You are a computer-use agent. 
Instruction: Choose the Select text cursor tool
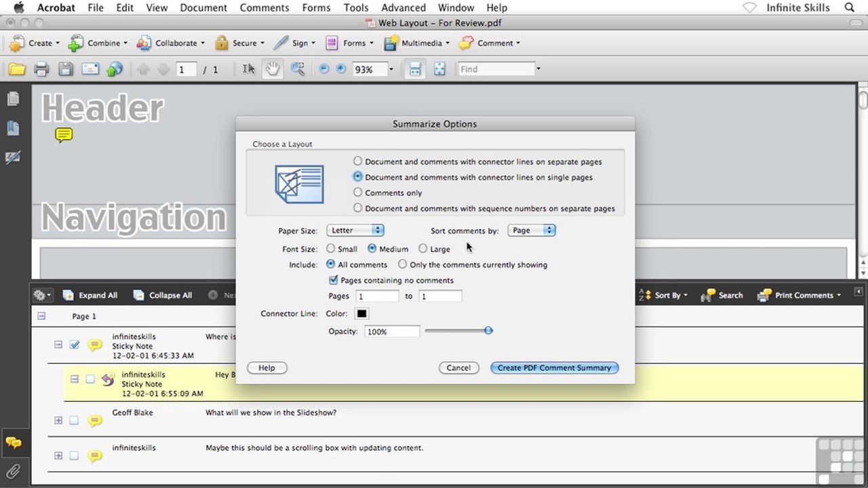pos(249,69)
